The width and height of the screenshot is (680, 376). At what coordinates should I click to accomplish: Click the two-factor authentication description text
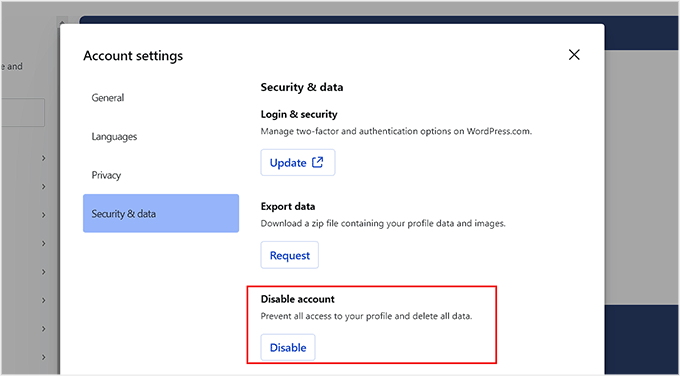(396, 131)
